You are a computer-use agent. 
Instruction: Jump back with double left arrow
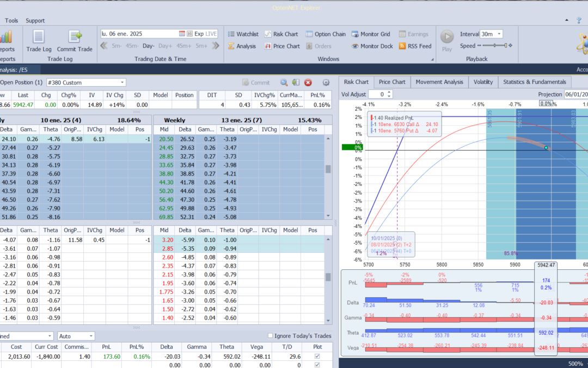104,46
